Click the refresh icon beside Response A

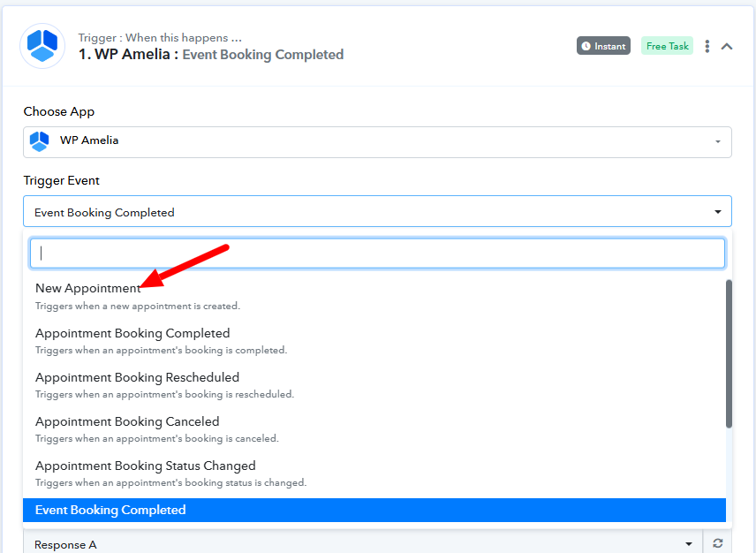point(717,543)
